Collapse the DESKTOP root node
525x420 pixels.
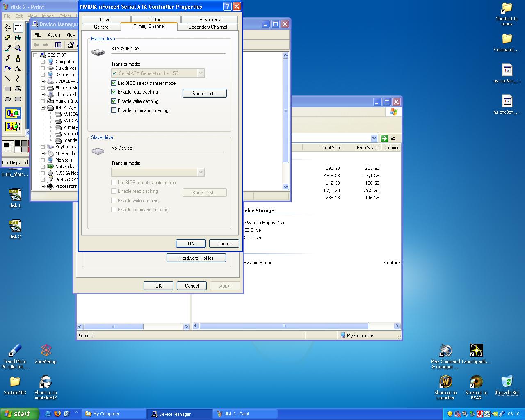(x=35, y=55)
